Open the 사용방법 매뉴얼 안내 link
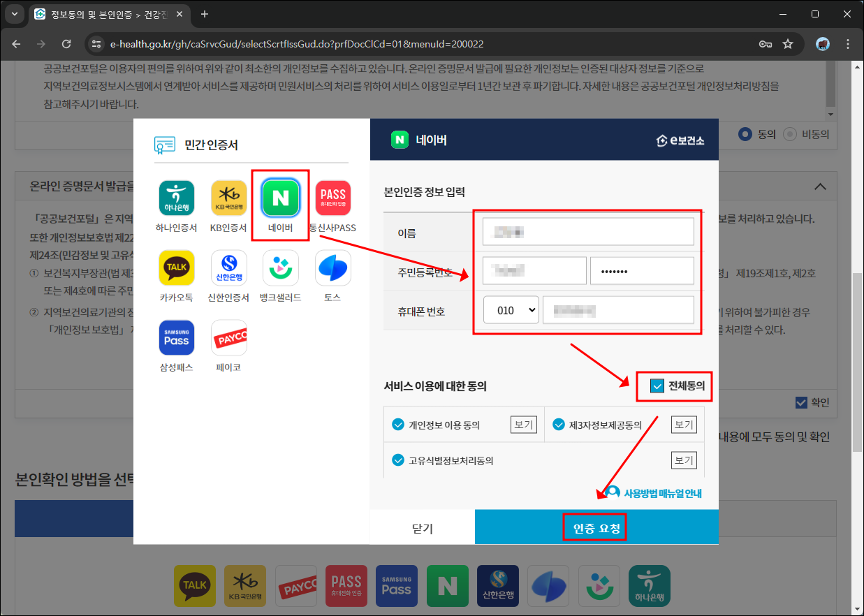The image size is (864, 616). tap(654, 493)
